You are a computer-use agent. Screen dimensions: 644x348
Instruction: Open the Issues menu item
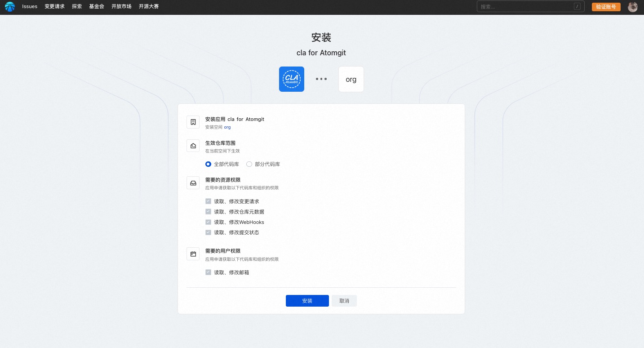coord(30,7)
